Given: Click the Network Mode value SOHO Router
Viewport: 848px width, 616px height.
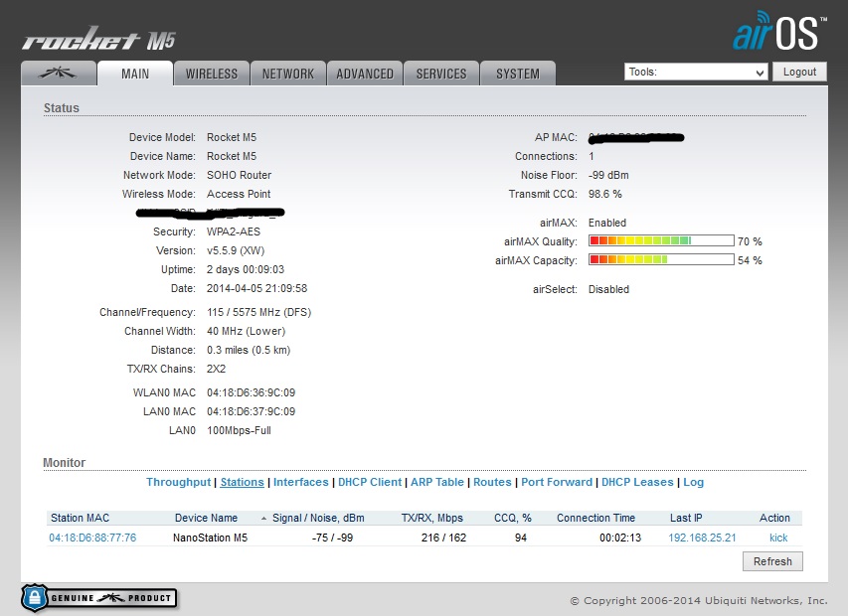Looking at the screenshot, I should 239,175.
